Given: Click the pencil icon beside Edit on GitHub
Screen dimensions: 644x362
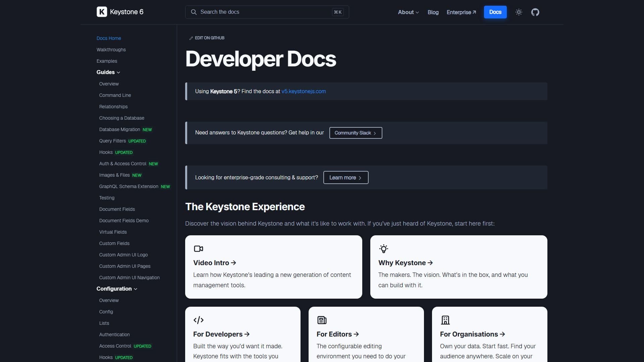Looking at the screenshot, I should coord(191,38).
